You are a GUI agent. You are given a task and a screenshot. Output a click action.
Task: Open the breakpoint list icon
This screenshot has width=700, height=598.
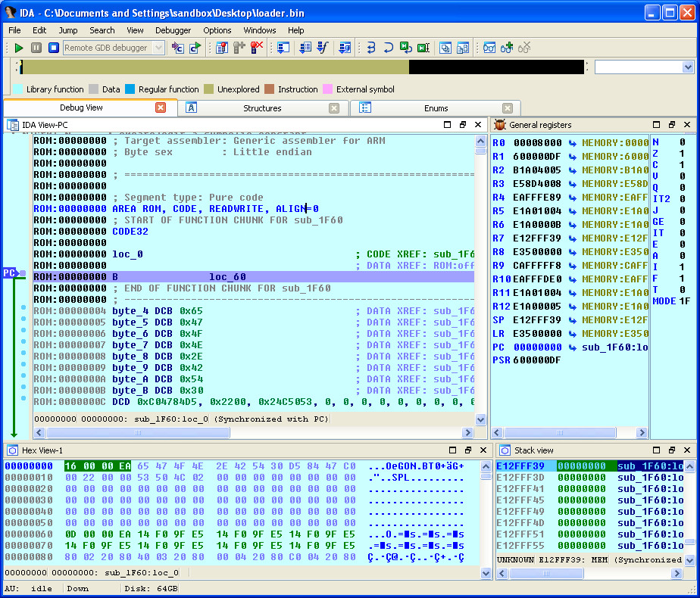[221, 48]
